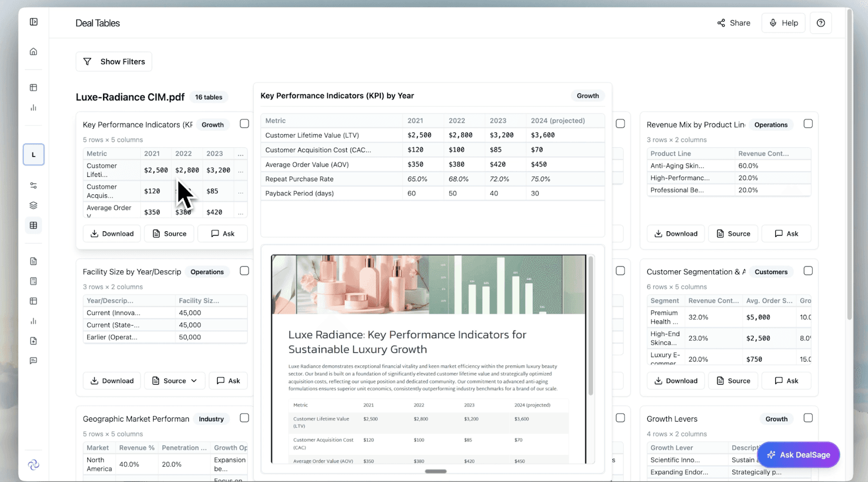Viewport: 868px width, 482px height.
Task: Click the $3,600 LTV 2024 projected cell
Action: [542, 135]
